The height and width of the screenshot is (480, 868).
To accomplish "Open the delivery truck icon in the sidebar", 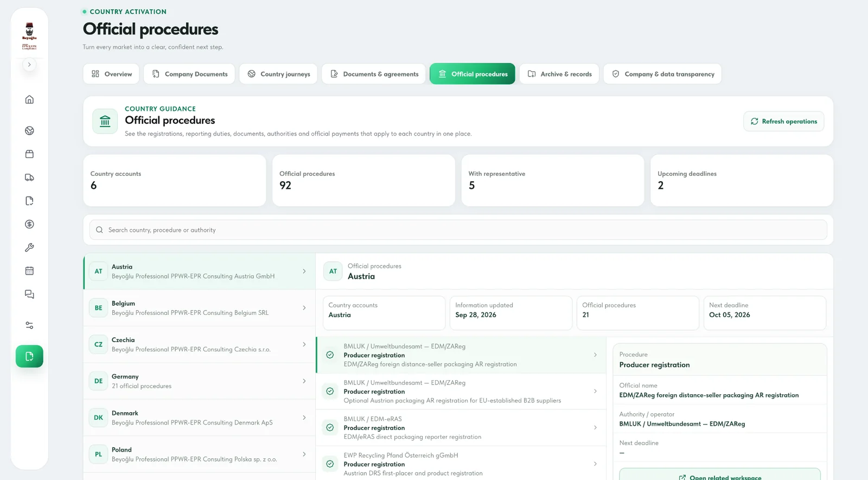I will point(29,178).
